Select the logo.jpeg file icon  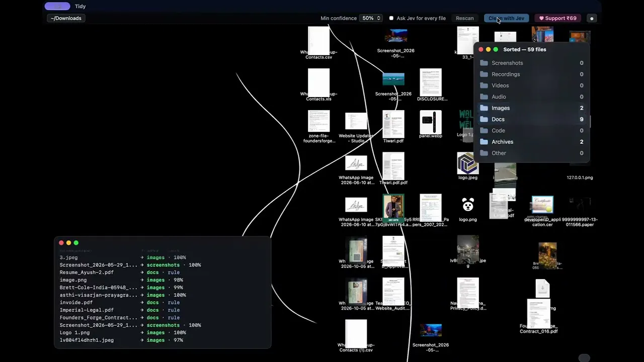(467, 164)
